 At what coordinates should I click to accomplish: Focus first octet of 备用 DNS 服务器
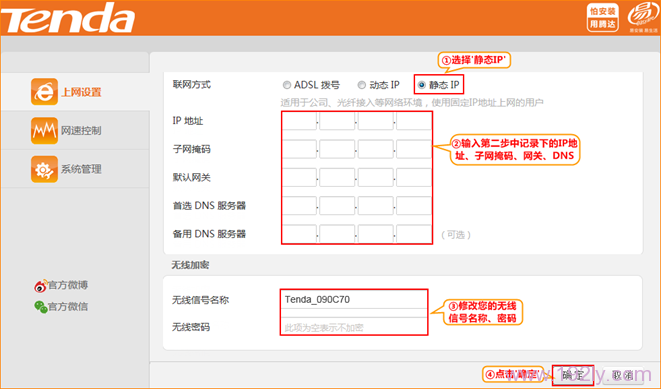(300, 234)
